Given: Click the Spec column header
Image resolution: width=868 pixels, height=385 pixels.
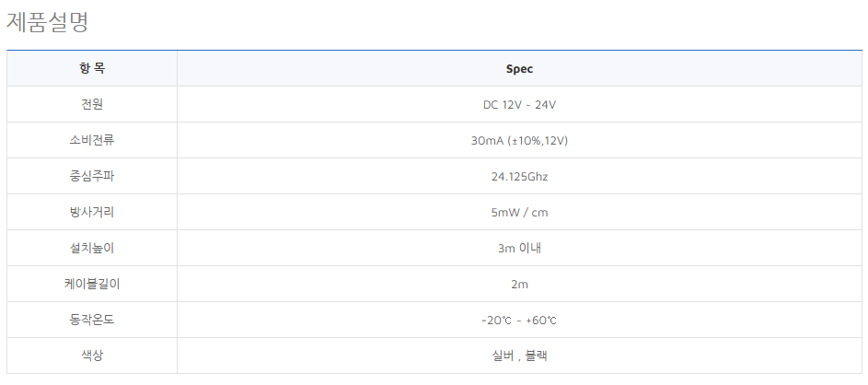Looking at the screenshot, I should click(519, 69).
